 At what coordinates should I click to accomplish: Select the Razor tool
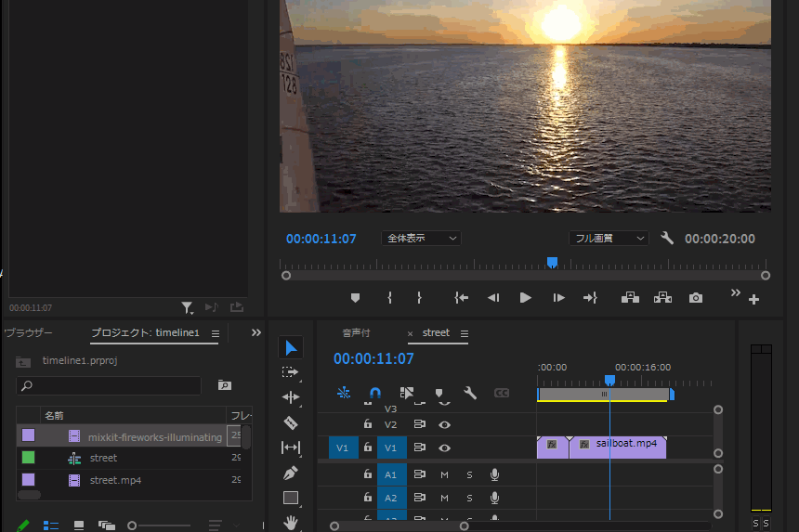click(291, 422)
